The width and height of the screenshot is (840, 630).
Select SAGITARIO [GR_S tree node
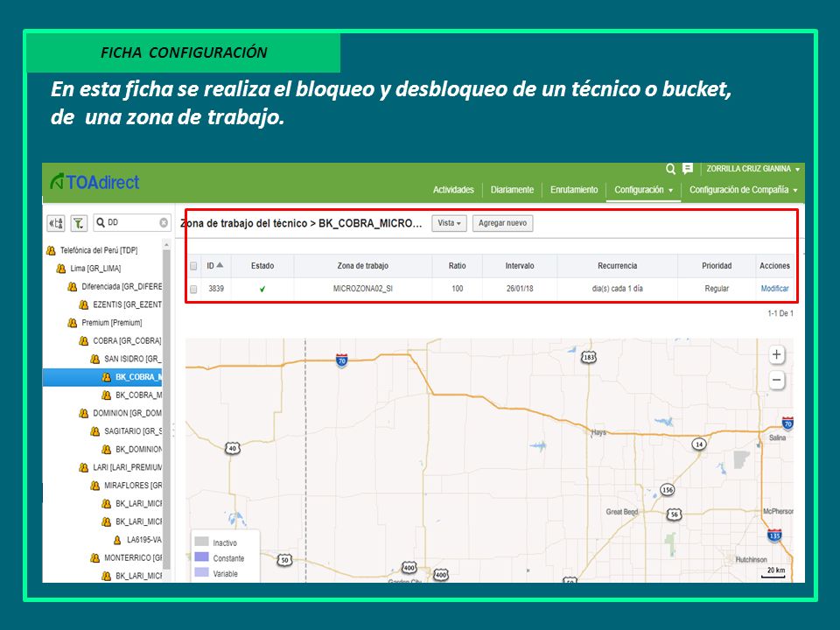click(x=133, y=431)
